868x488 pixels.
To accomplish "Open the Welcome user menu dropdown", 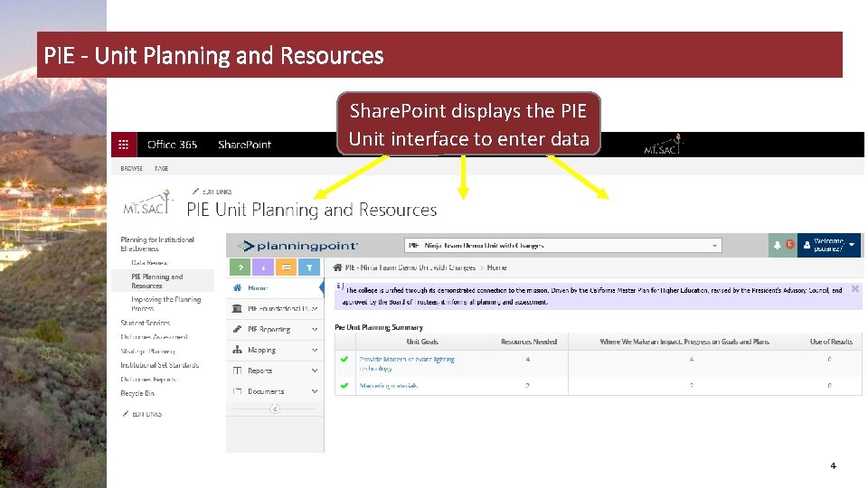I will [x=829, y=245].
